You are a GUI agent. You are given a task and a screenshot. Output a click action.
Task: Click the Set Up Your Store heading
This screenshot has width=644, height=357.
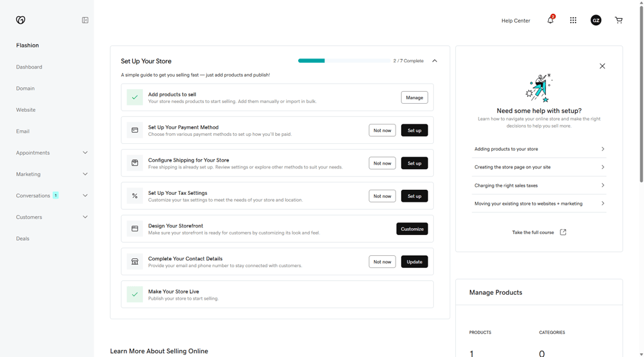click(x=146, y=61)
